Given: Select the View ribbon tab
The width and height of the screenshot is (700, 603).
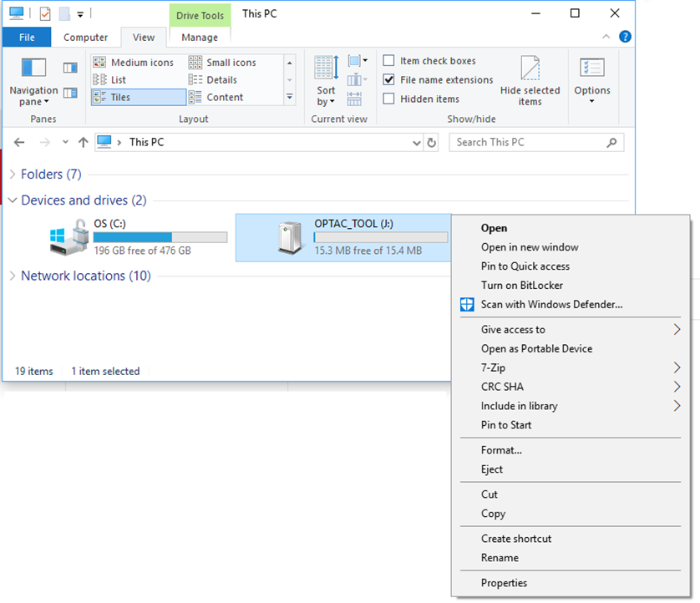Looking at the screenshot, I should 144,38.
